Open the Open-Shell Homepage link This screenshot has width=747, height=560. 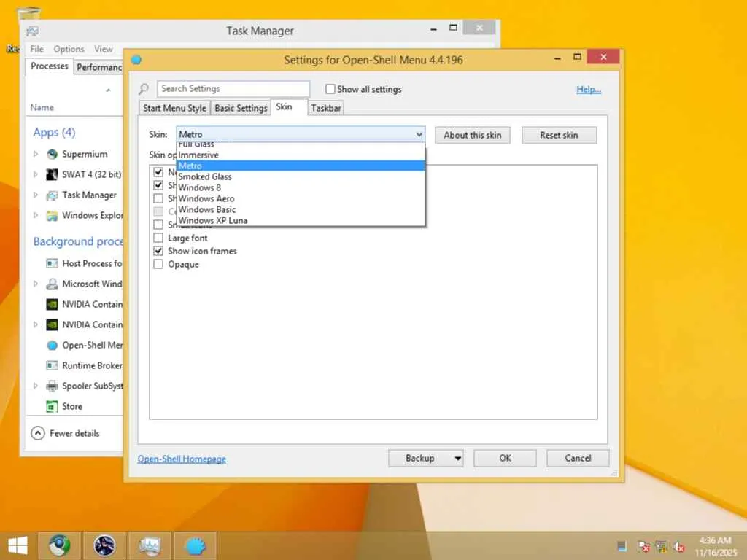point(182,459)
